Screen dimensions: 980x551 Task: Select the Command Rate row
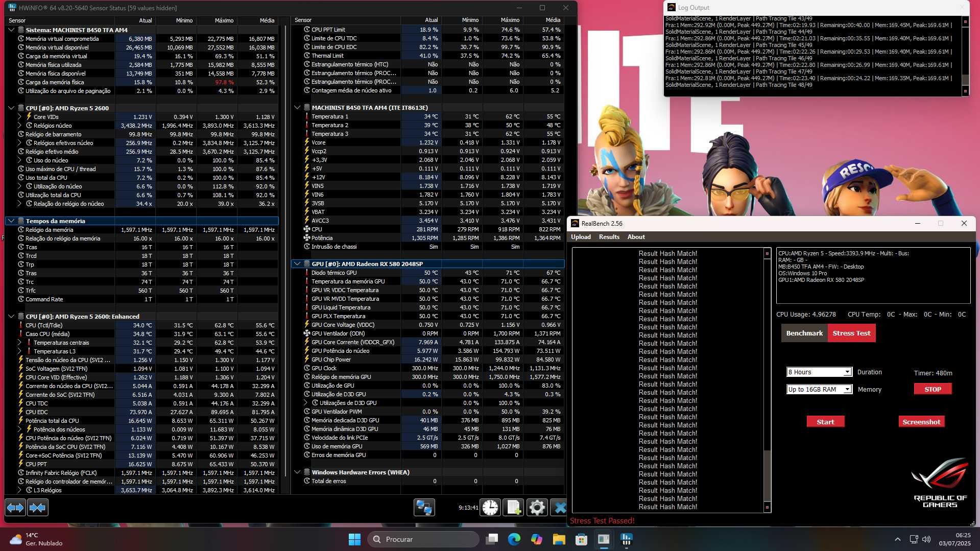(x=142, y=299)
